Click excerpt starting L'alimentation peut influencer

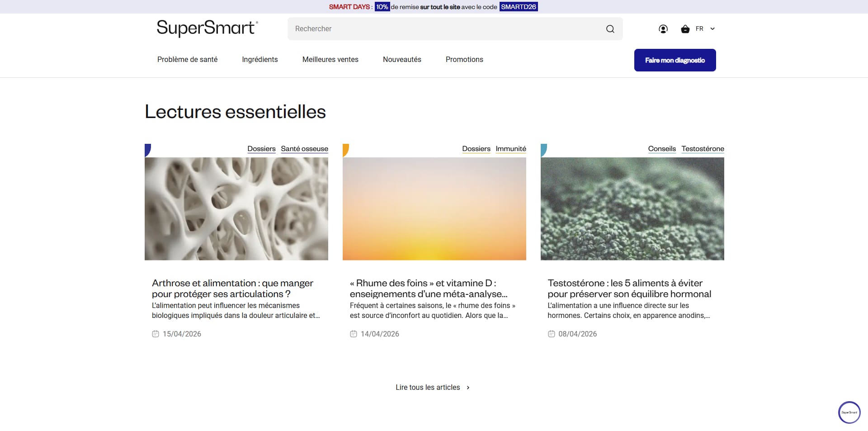(x=236, y=311)
